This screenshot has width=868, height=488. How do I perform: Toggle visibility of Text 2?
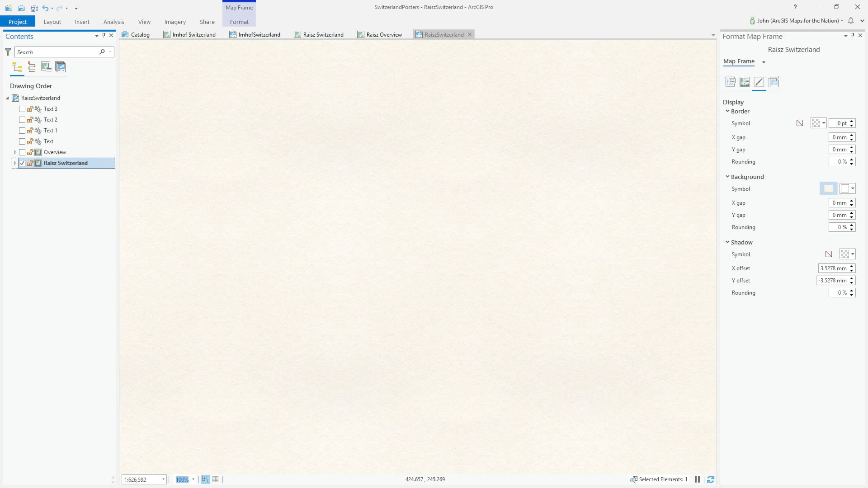pyautogui.click(x=22, y=120)
